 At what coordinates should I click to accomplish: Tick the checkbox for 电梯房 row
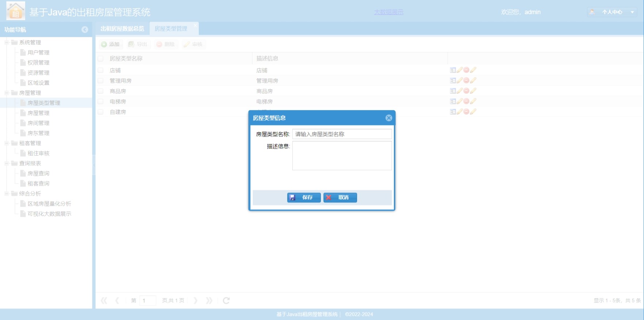point(100,101)
